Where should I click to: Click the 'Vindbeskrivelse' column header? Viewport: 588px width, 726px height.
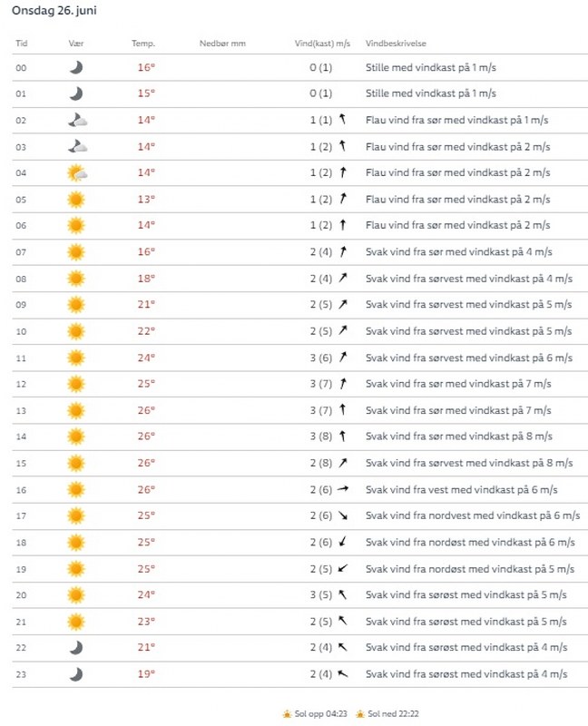[x=397, y=44]
